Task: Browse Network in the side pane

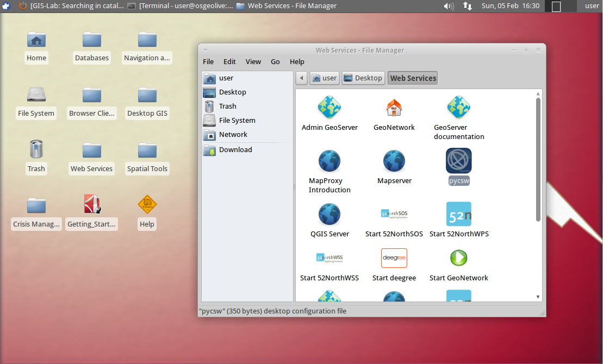Action: 247,135
